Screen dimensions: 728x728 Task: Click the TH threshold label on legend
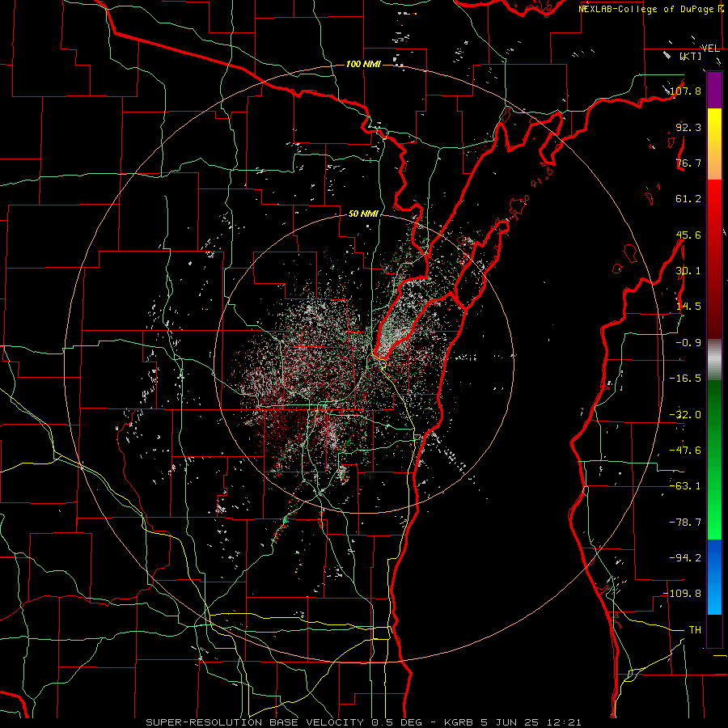tap(695, 630)
